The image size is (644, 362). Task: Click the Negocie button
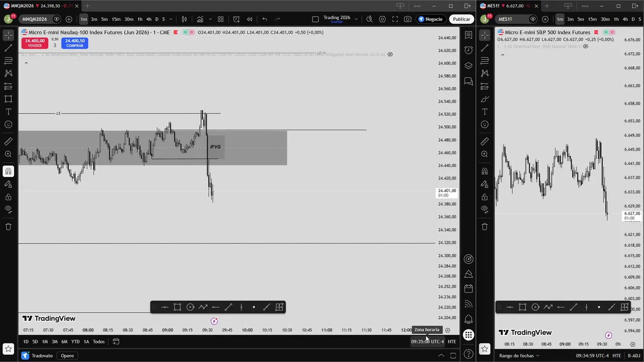click(x=431, y=19)
